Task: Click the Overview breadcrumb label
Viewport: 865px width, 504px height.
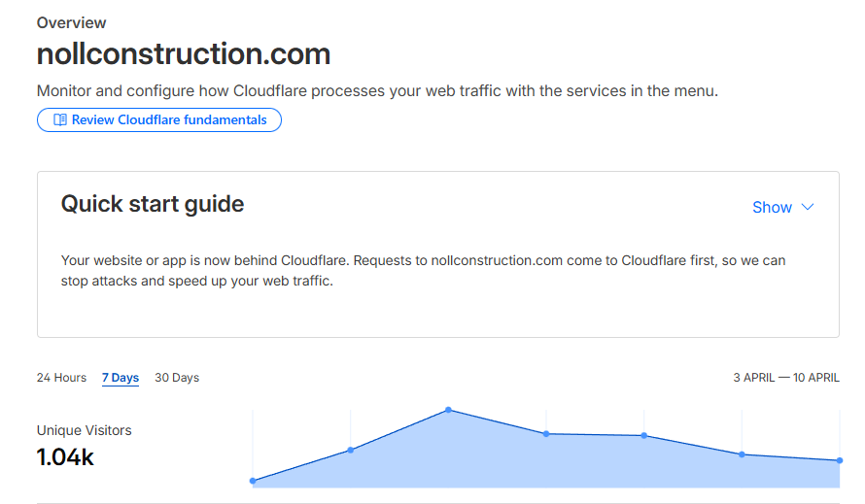Action: click(x=72, y=22)
